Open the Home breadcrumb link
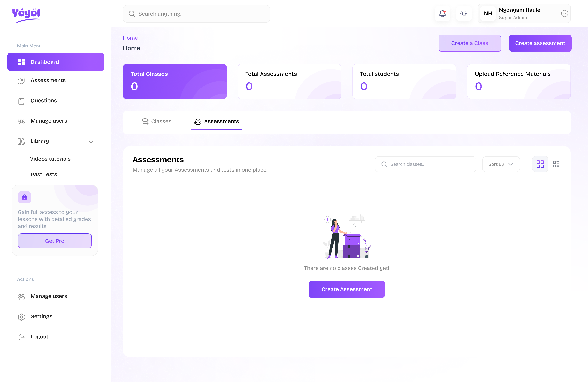588x382 pixels. pos(130,38)
